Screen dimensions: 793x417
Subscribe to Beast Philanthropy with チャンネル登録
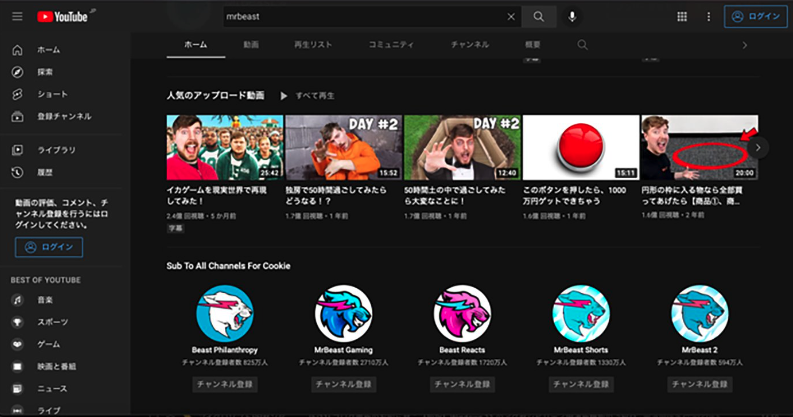tap(225, 384)
